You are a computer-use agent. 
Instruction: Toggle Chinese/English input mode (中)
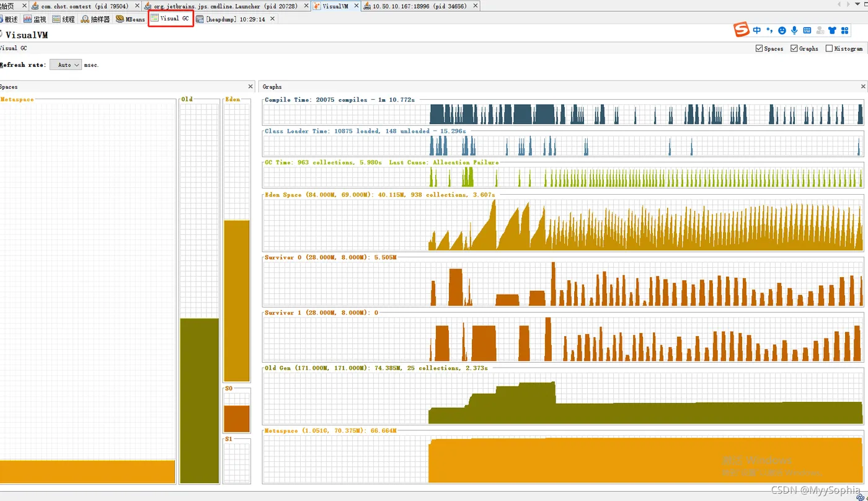pos(757,30)
